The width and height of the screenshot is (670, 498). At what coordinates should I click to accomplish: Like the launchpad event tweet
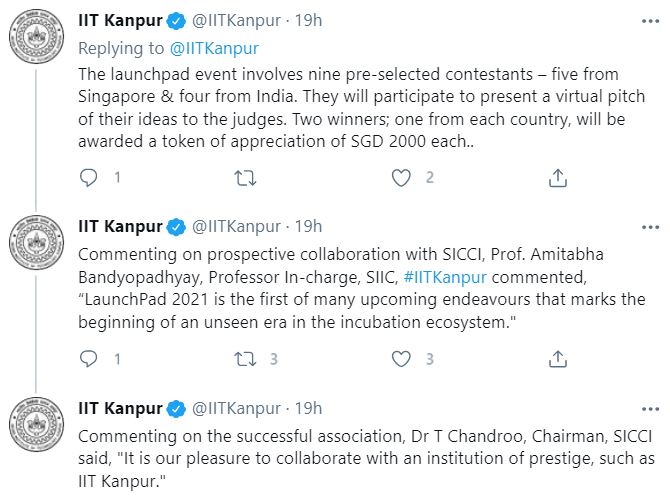pos(401,178)
